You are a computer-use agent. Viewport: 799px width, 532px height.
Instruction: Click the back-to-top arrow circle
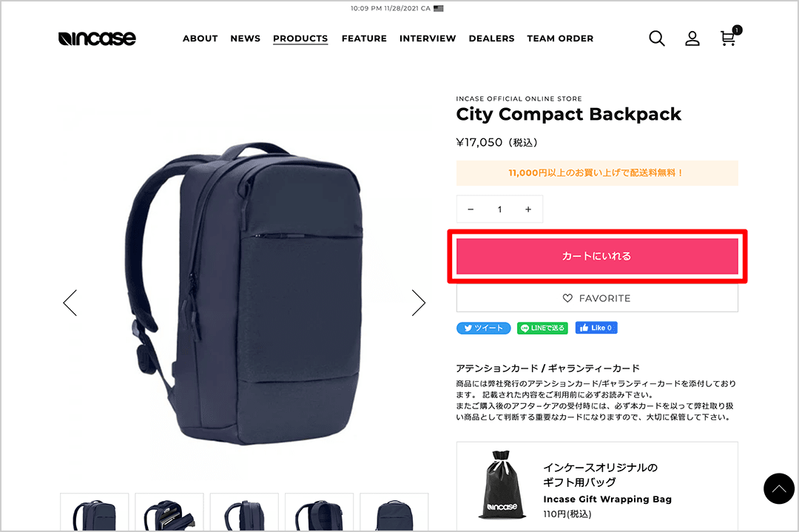pos(778,488)
